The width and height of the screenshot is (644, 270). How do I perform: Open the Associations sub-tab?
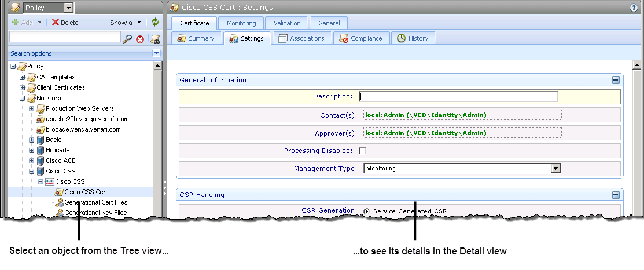coord(302,38)
